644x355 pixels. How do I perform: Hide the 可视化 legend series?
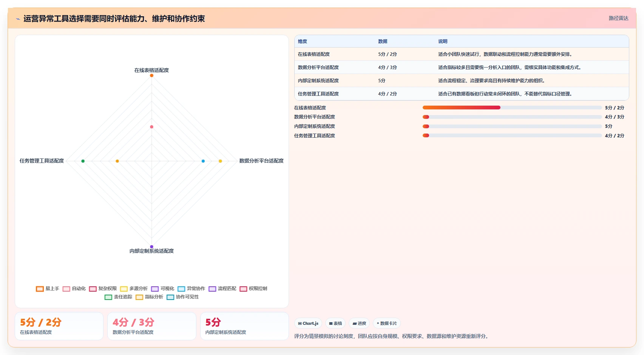(162, 289)
